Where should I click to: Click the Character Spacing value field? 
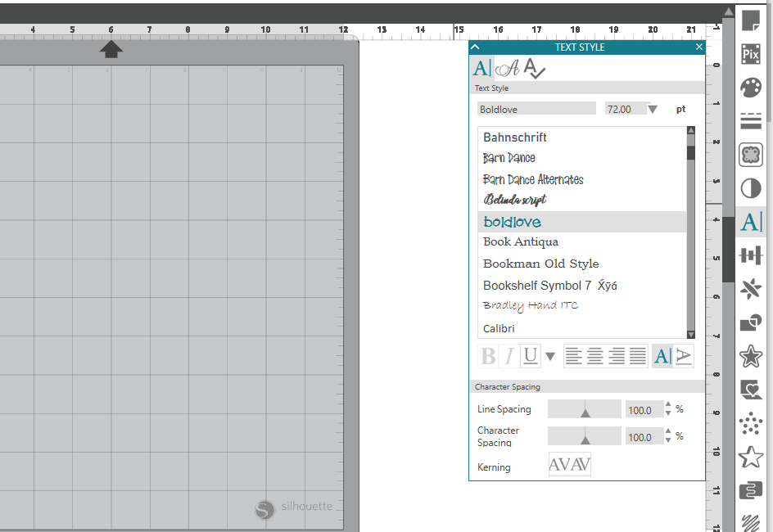tap(644, 437)
